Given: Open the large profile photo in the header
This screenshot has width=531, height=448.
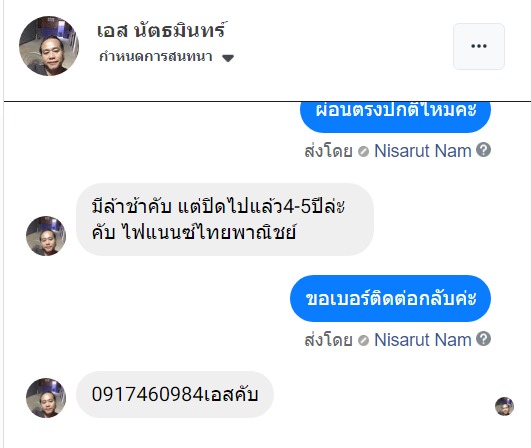Looking at the screenshot, I should [x=49, y=46].
